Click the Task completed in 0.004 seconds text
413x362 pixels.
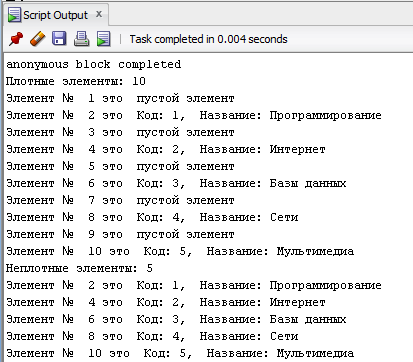[x=208, y=39]
